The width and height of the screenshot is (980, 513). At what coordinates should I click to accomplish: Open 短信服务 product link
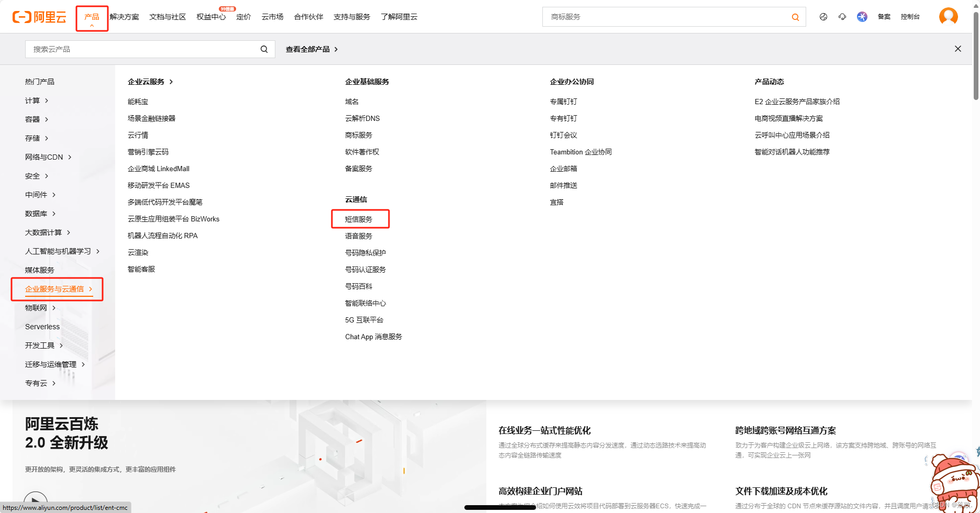tap(359, 219)
